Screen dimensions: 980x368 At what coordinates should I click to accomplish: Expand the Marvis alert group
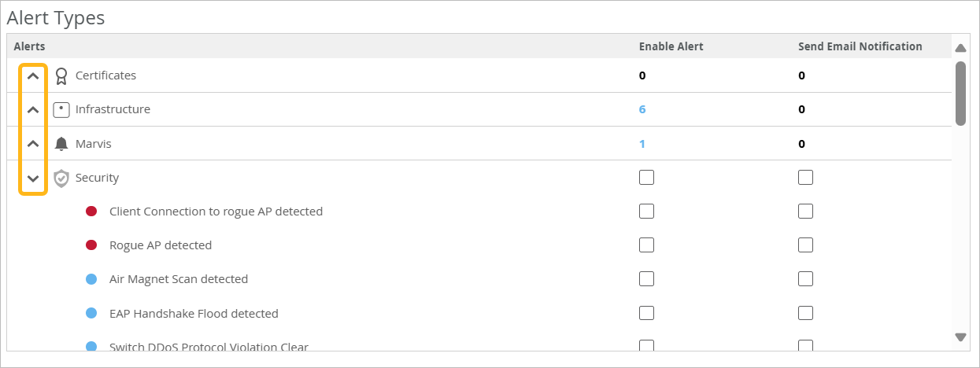(x=33, y=144)
